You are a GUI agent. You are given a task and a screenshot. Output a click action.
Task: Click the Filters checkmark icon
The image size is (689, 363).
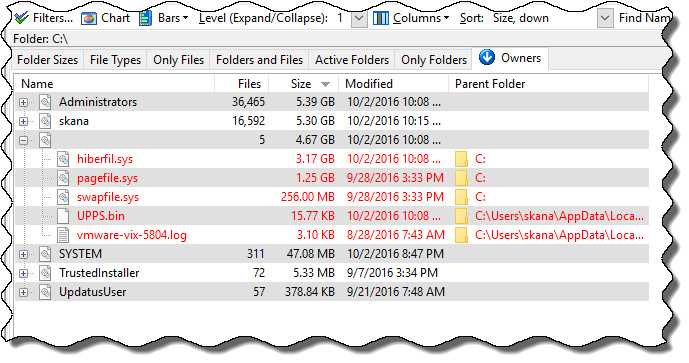tap(21, 18)
